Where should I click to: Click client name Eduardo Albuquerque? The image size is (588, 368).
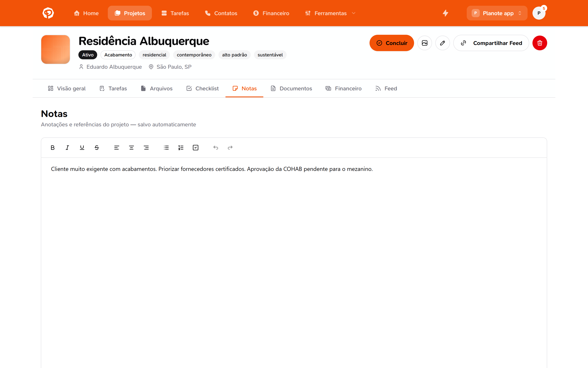[x=114, y=67]
